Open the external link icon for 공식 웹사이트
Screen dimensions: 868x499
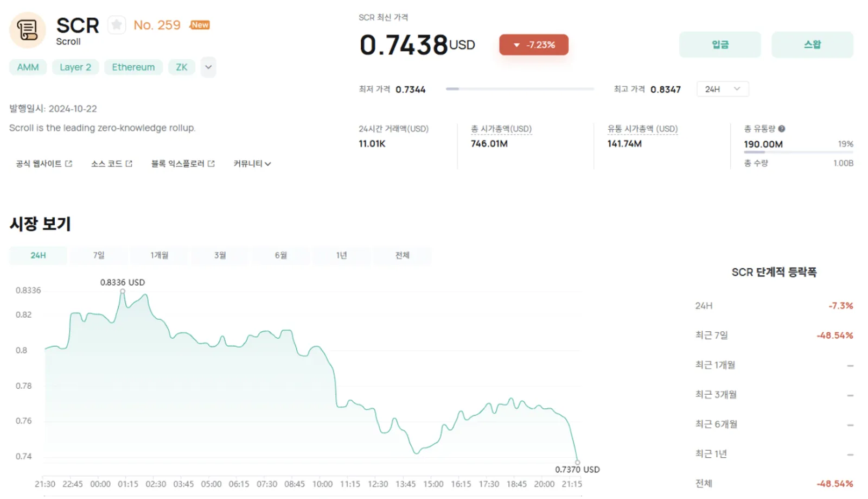click(68, 163)
